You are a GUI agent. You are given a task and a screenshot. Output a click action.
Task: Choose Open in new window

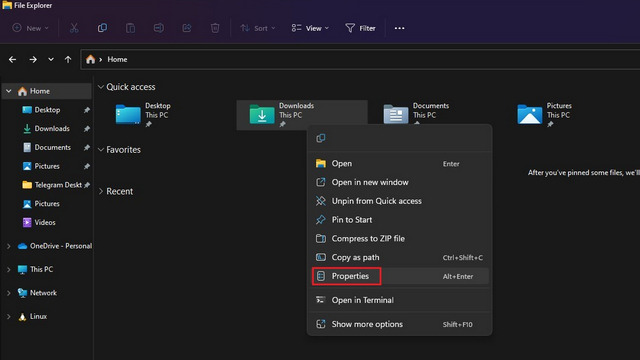[400, 182]
